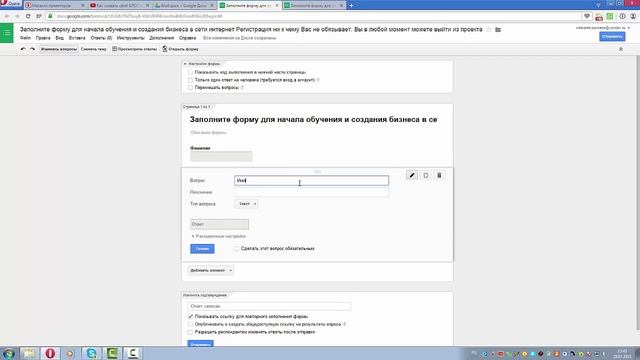Uncheck show link to submit another response
The height and width of the screenshot is (360, 640).
pos(190,316)
